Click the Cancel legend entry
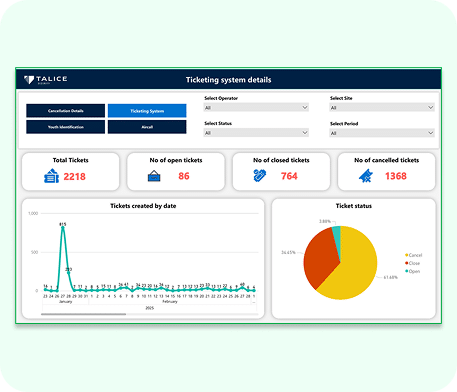 pos(413,255)
